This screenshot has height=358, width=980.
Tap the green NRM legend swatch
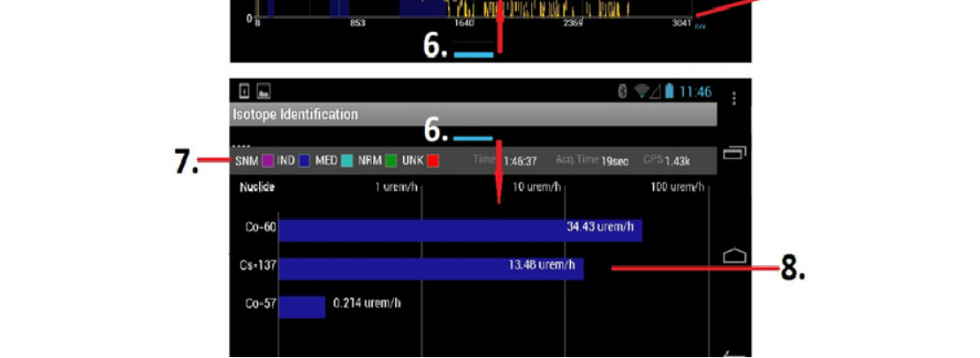(x=391, y=161)
